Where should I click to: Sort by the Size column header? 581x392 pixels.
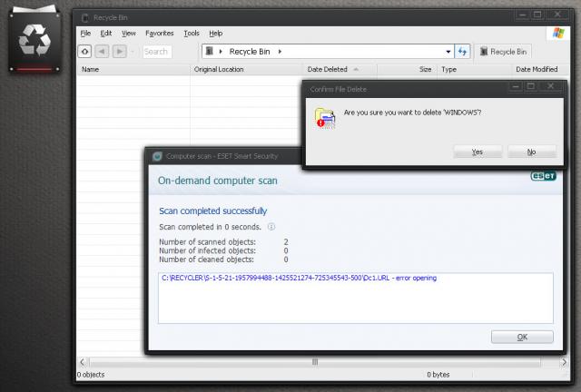408,69
